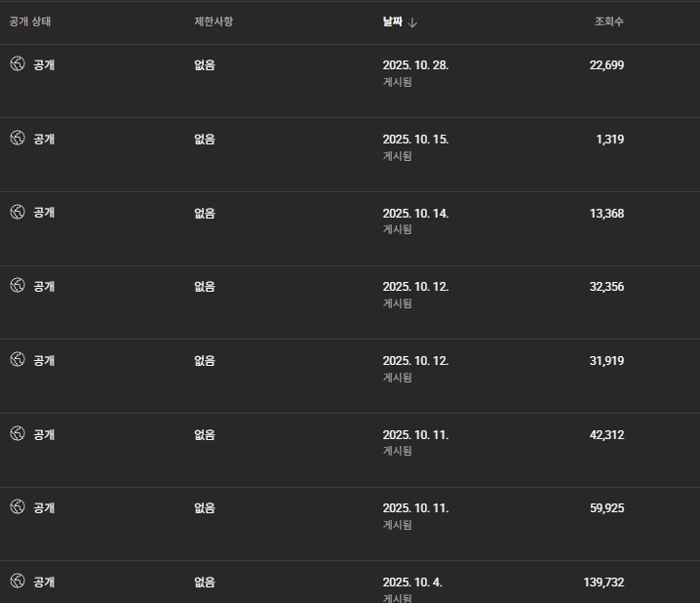Viewport: 700px width, 603px height.
Task: Click globe icon in 32,356 views row
Action: (17, 286)
